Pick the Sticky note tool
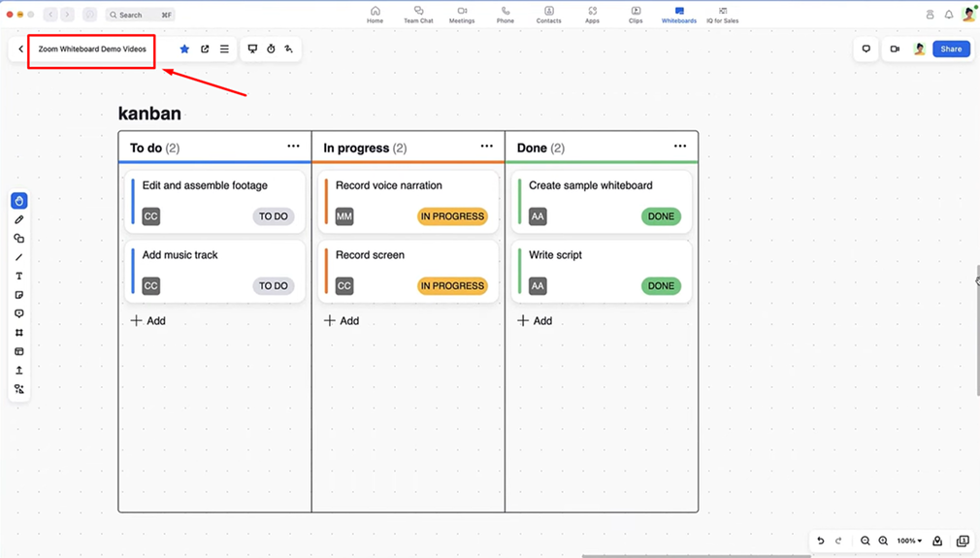This screenshot has height=558, width=980. click(18, 295)
